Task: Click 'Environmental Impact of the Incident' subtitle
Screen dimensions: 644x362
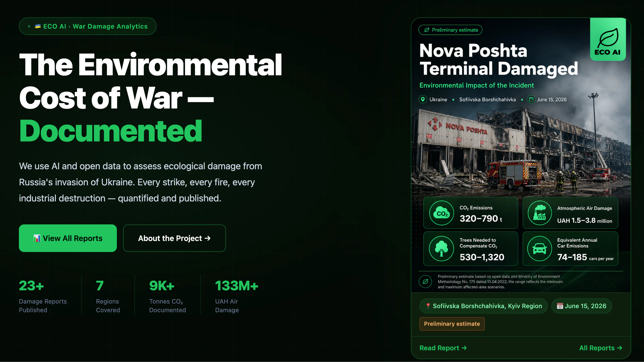Action: pyautogui.click(x=476, y=85)
